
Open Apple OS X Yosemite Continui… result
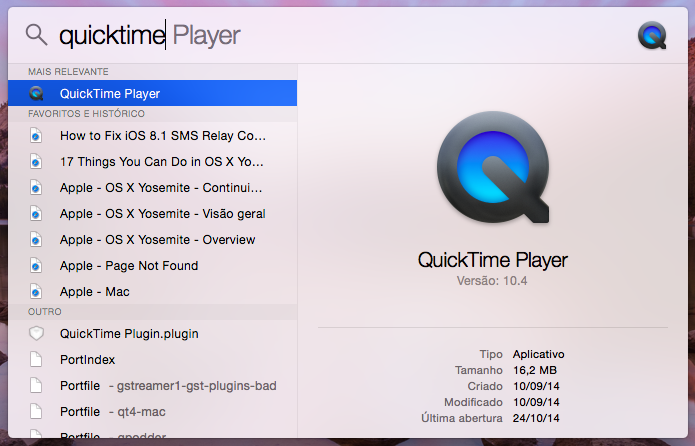point(152,188)
